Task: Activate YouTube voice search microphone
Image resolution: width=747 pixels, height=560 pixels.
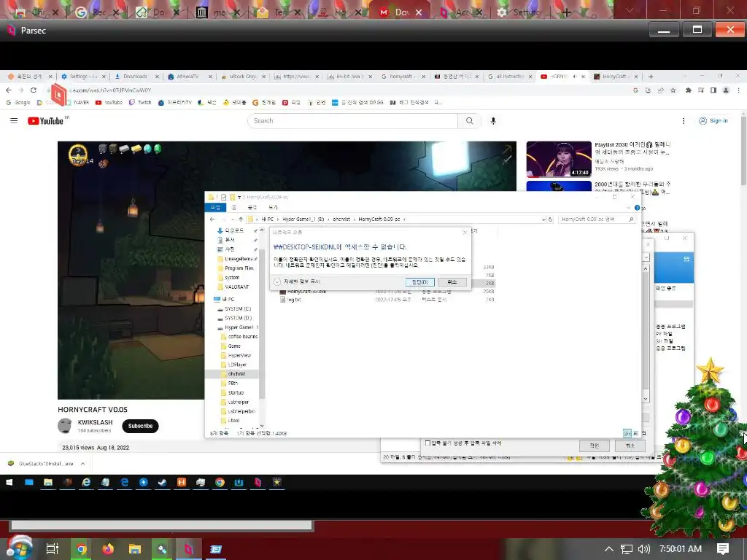Action: click(x=493, y=121)
